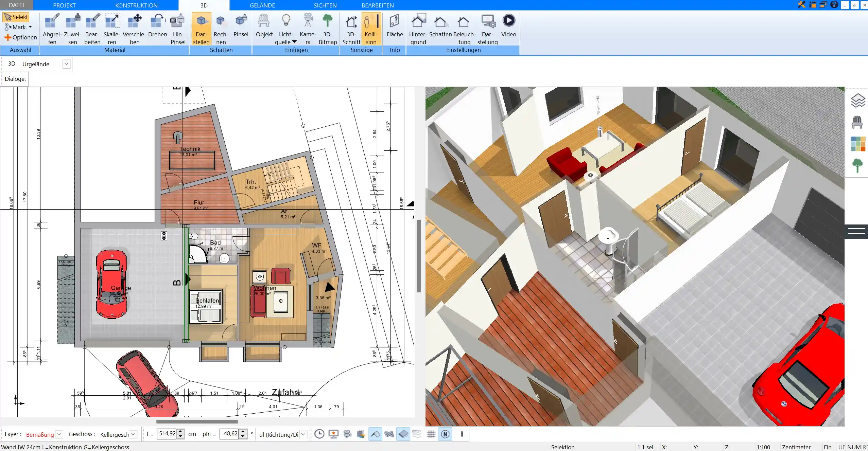Toggle the beams display icon
Image resolution: width=868 pixels, height=451 pixels.
(x=389, y=434)
